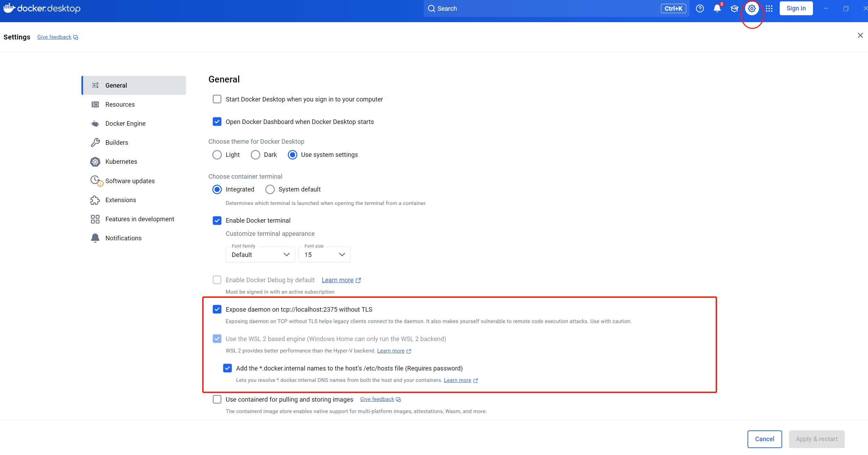Click the search magnifier icon
Image resolution: width=868 pixels, height=455 pixels.
[431, 9]
